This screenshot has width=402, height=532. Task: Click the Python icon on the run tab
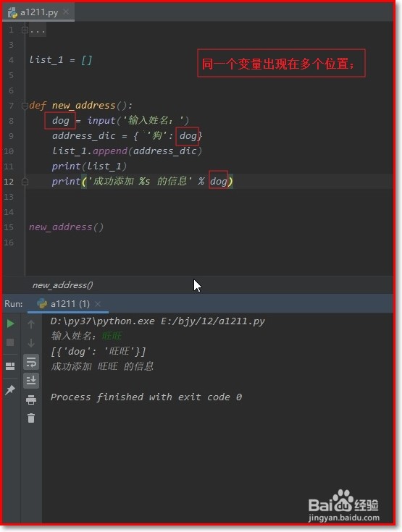[x=42, y=303]
